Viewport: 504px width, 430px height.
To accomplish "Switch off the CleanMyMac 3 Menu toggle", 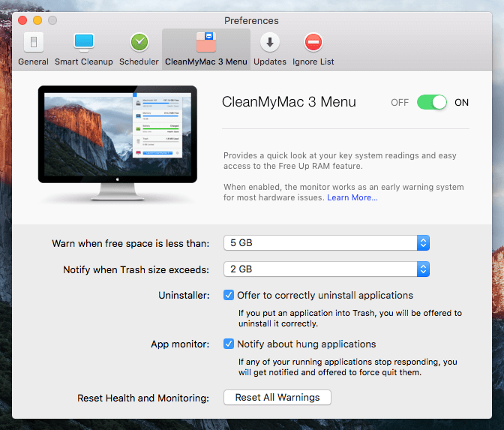I will pyautogui.click(x=432, y=103).
